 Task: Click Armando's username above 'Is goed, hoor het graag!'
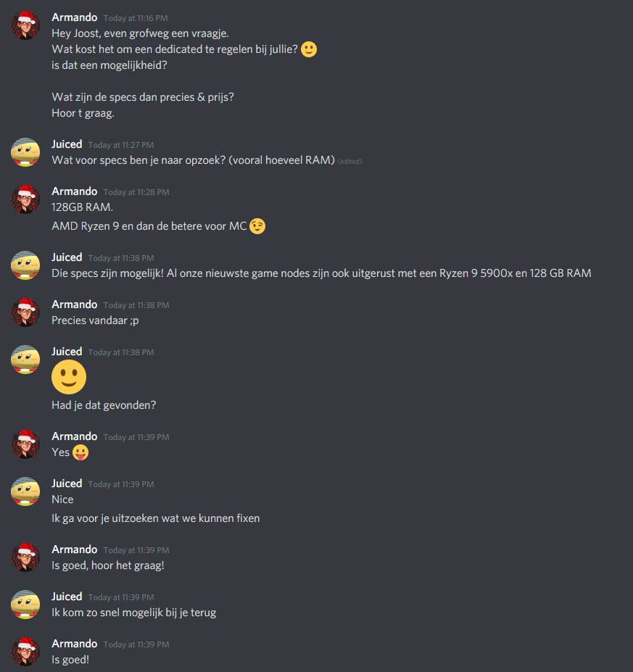coord(75,550)
